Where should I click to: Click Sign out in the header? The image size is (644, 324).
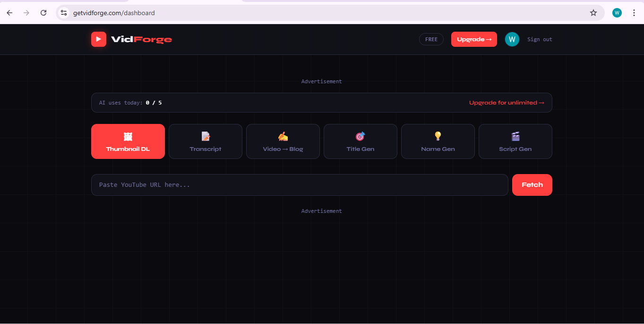pos(539,39)
